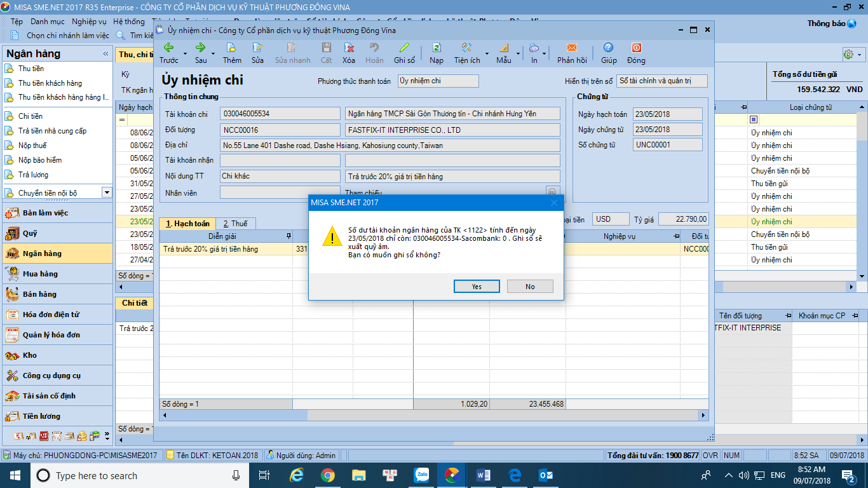Click the Số chứng từ field UNC00001
The width and height of the screenshot is (868, 488).
[x=668, y=145]
